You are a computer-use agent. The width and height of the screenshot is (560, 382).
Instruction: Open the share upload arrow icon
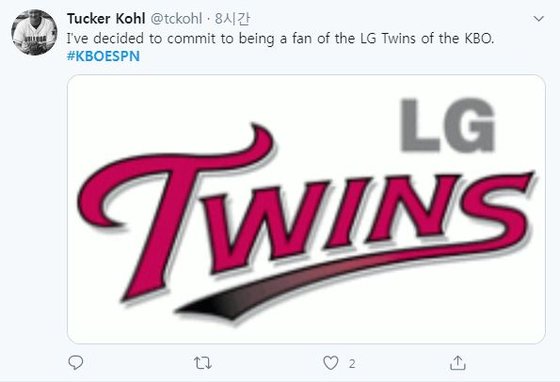click(458, 363)
